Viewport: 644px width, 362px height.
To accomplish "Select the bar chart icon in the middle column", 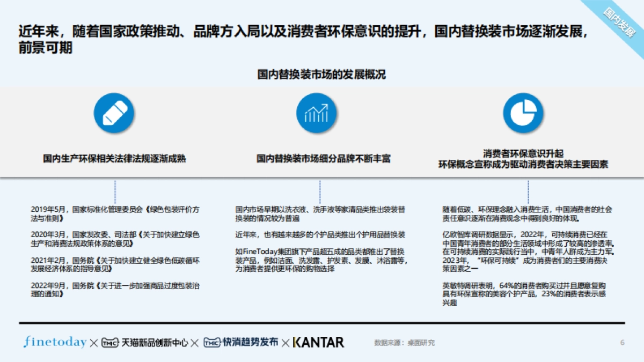I will [x=316, y=114].
